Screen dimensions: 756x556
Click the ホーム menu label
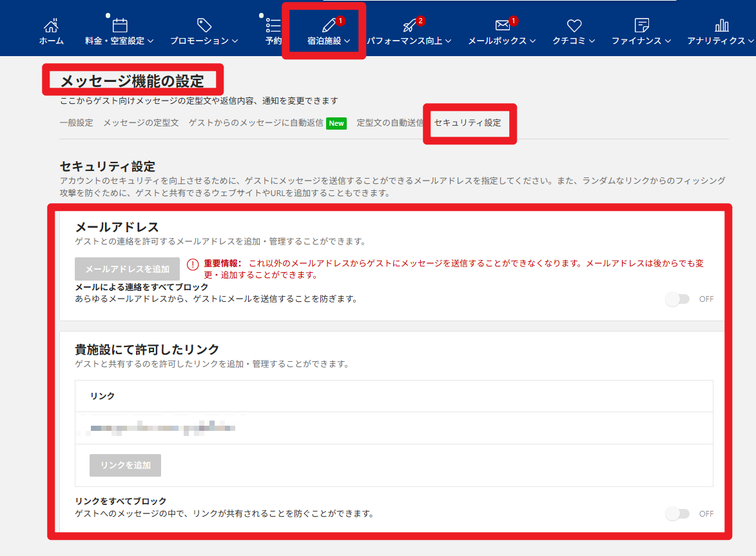(x=51, y=41)
